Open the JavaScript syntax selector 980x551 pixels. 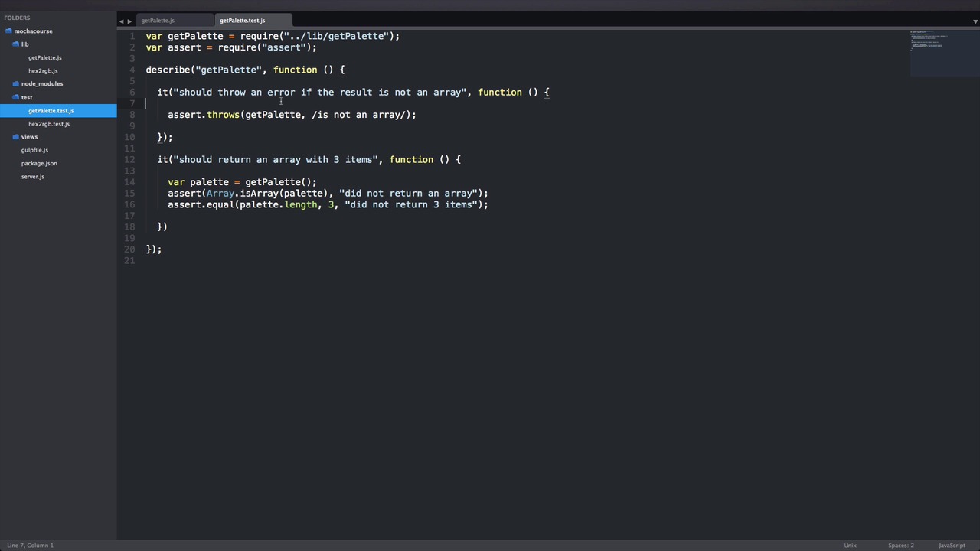click(x=952, y=546)
